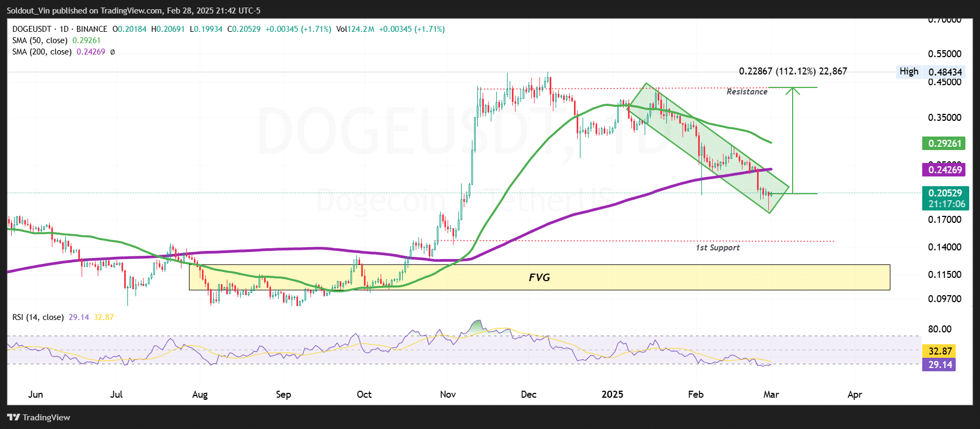Click the 0.35000 price axis label
Viewport: 980px width, 429px height.
pyautogui.click(x=944, y=118)
